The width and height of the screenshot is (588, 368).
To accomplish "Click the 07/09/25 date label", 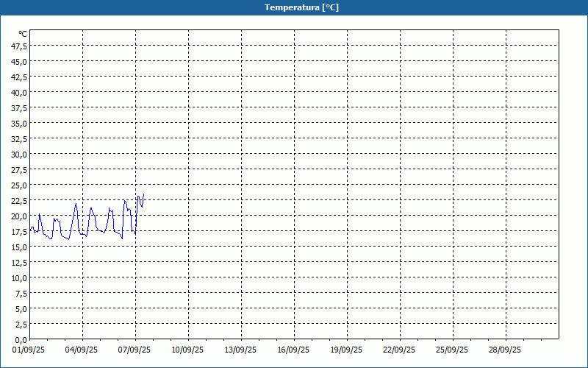I will [135, 350].
